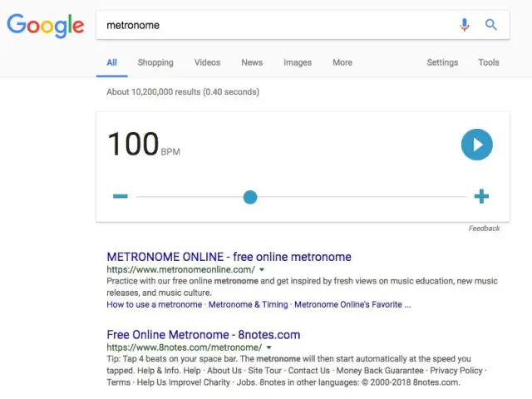Viewport: 532px width, 399px height.
Task: Click the https://www.metronomeonline.com/ URL text
Action: click(180, 269)
